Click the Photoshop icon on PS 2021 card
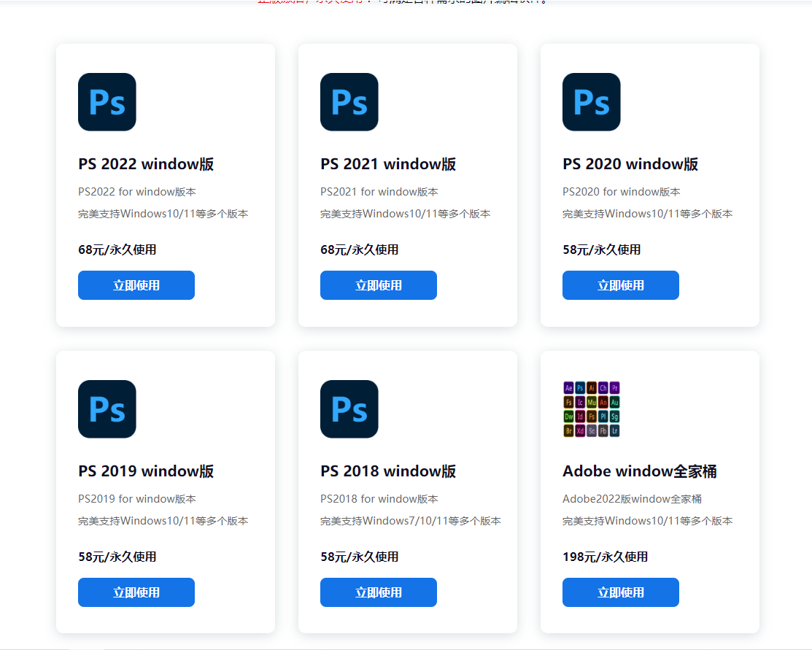The width and height of the screenshot is (812, 650). (x=349, y=102)
